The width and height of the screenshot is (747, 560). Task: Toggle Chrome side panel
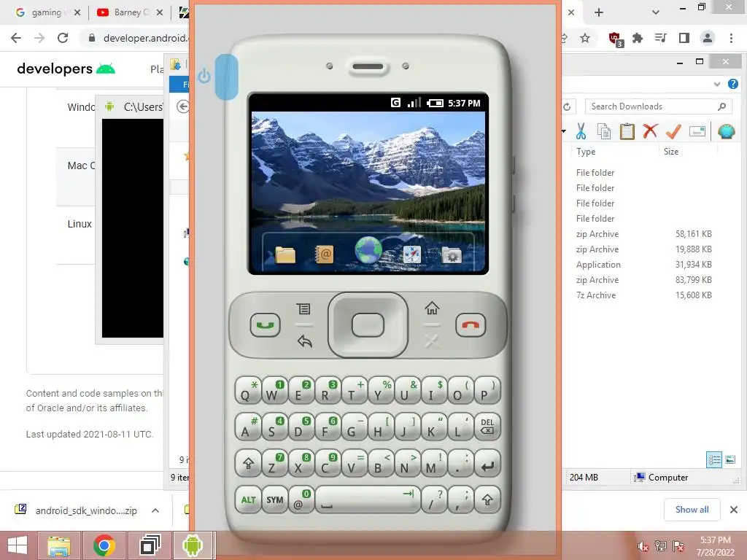684,38
